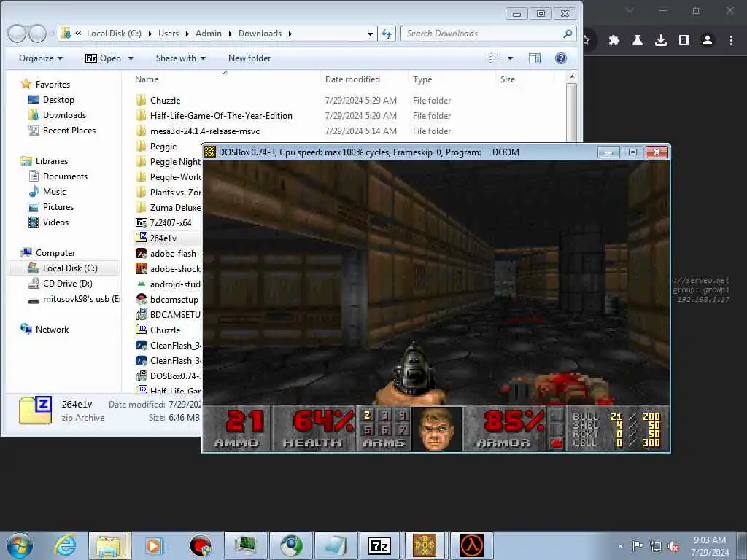Click Admin in address breadcrumb
Viewport: 747px width, 560px height.
tap(208, 34)
